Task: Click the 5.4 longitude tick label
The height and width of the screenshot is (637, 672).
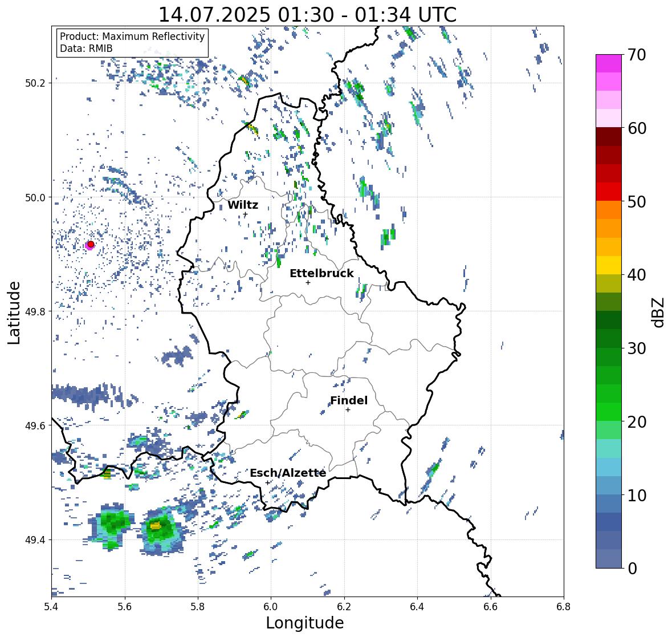Action: (x=51, y=607)
